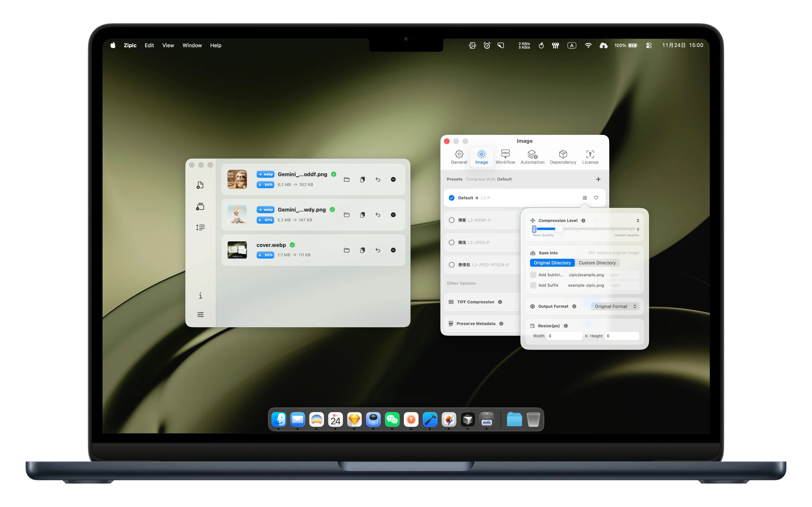The image size is (812, 507).
Task: Copy the compressed cover.webp file
Action: (x=362, y=250)
